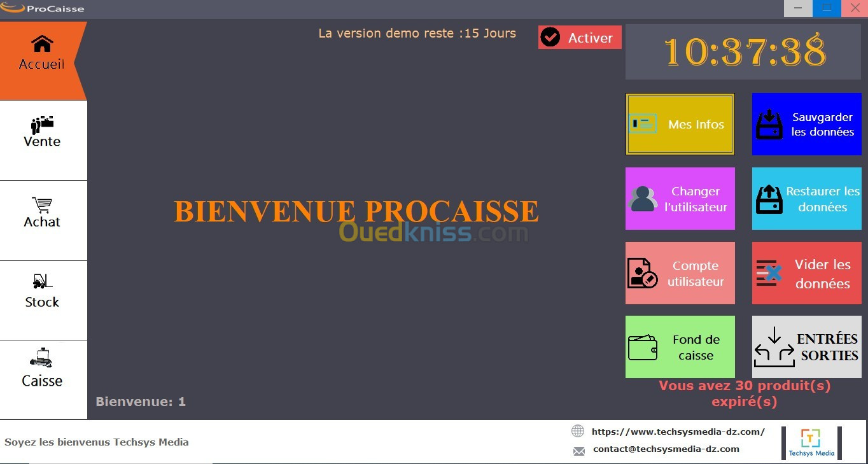Click the house icon above Accueil

42,44
